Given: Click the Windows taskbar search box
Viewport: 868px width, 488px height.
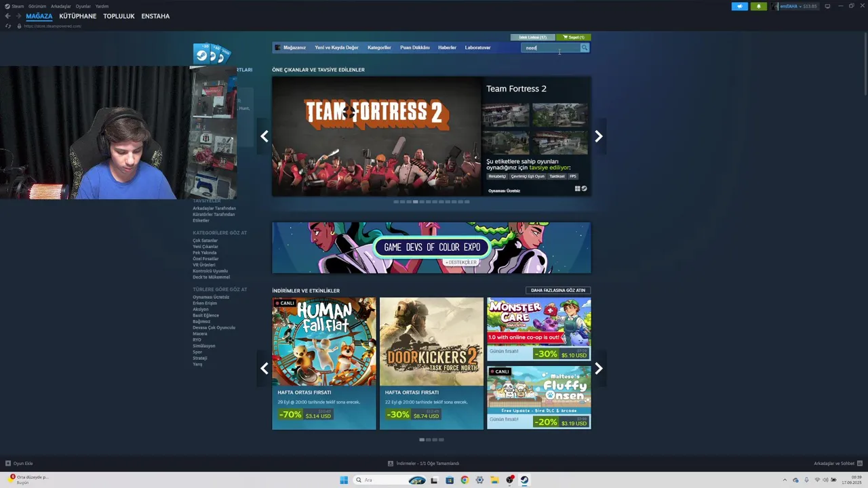Looking at the screenshot, I should pyautogui.click(x=390, y=480).
